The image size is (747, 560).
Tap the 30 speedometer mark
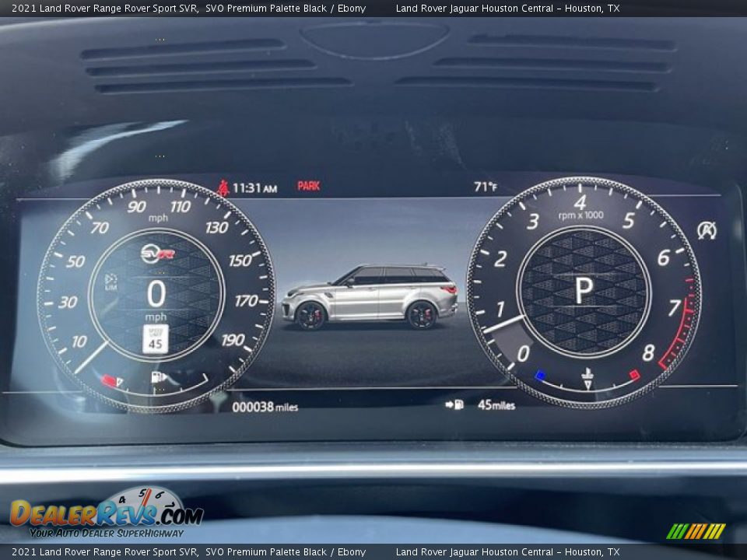[68, 302]
